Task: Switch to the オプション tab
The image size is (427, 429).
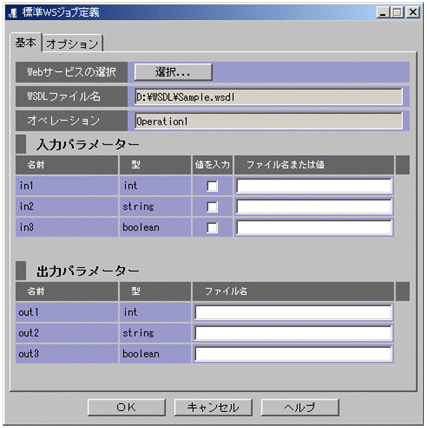Action: (x=72, y=44)
